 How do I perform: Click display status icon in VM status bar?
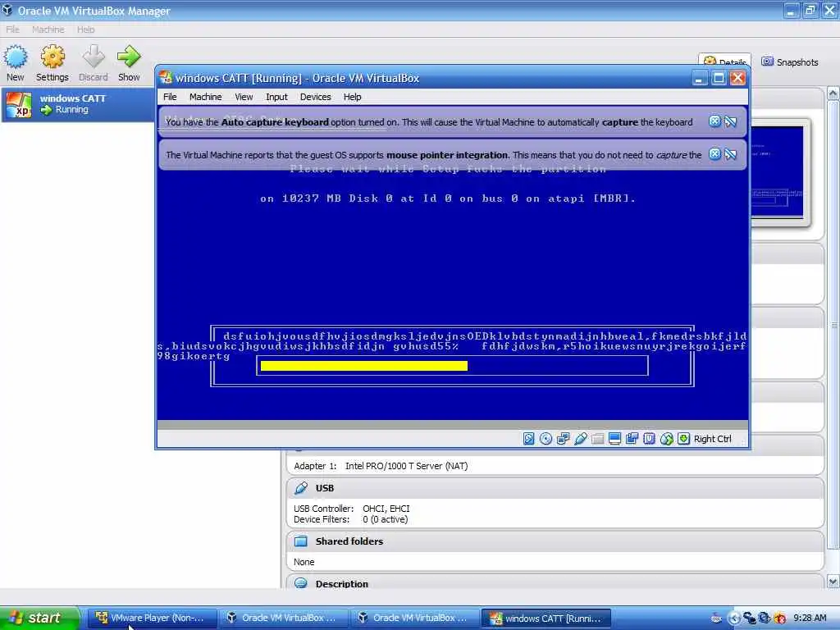(x=615, y=439)
